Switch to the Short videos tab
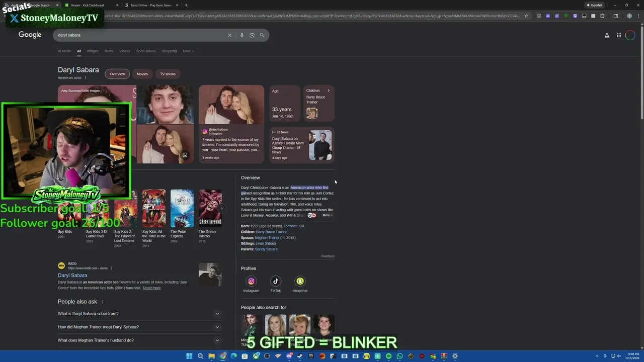The width and height of the screenshot is (644, 362). pos(146,51)
